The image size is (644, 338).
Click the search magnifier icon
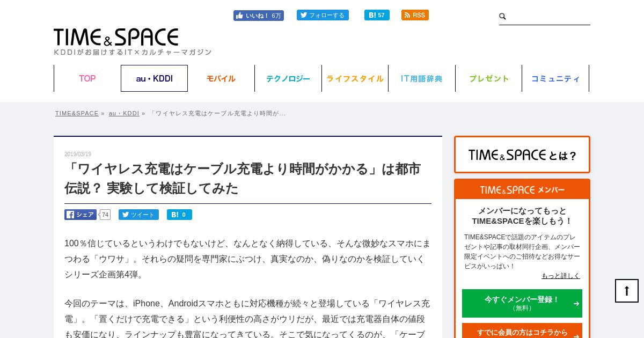(503, 17)
